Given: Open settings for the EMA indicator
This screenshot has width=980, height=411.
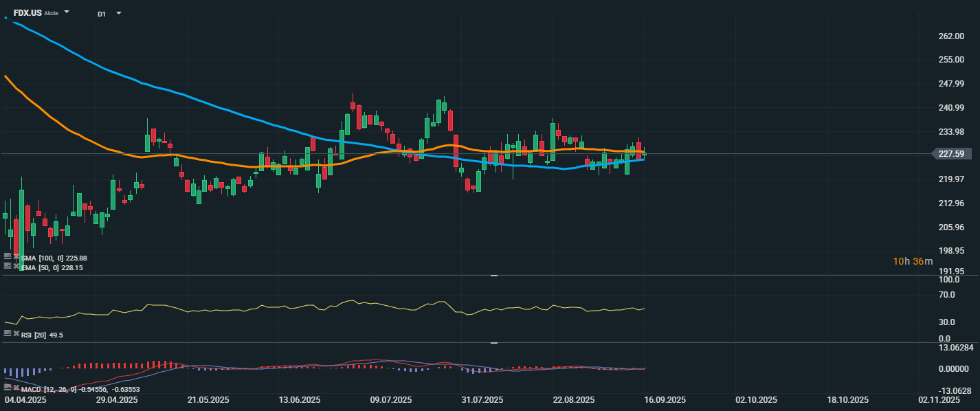Looking at the screenshot, I should pyautogui.click(x=7, y=265).
